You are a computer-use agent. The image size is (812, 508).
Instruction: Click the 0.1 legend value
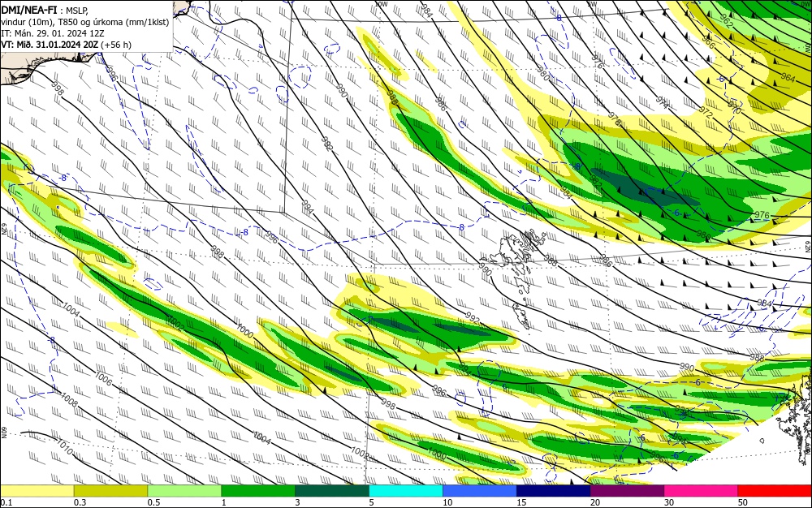6,502
